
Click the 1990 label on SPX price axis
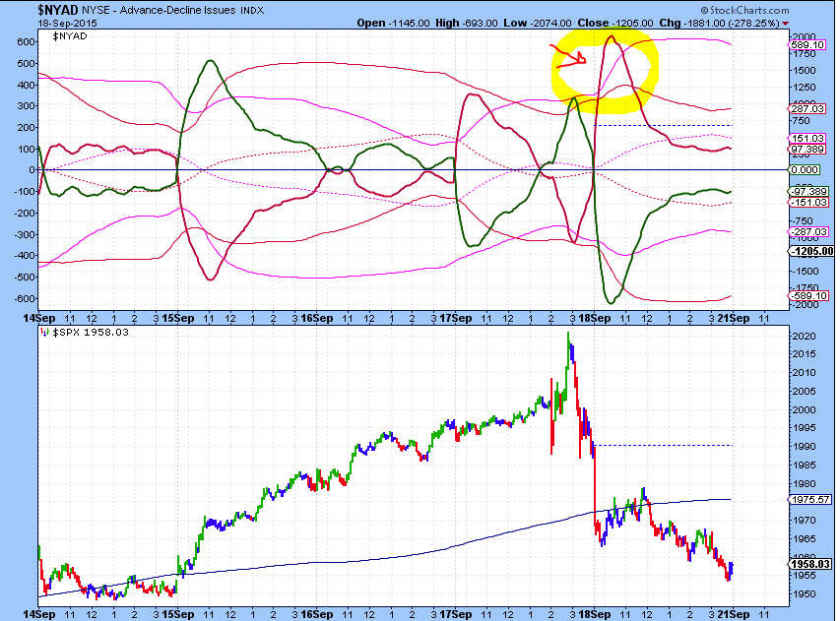[806, 447]
